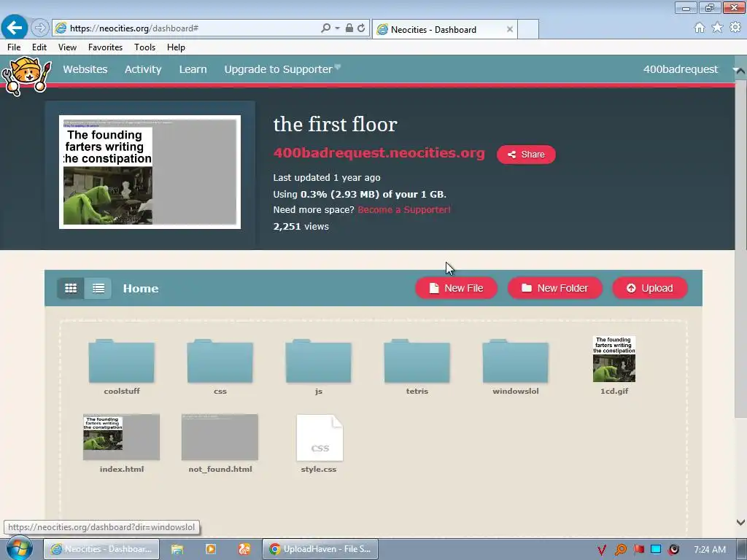Click the 'index.html' file name text
The width and height of the screenshot is (747, 560).
pyautogui.click(x=122, y=469)
